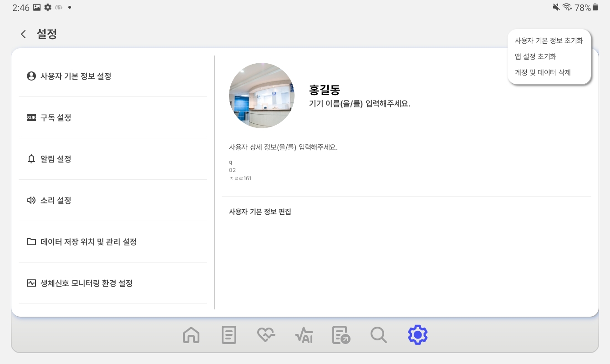This screenshot has height=364, width=610.
Task: Click the speaker icon beside 소리 설정
Action: point(31,200)
